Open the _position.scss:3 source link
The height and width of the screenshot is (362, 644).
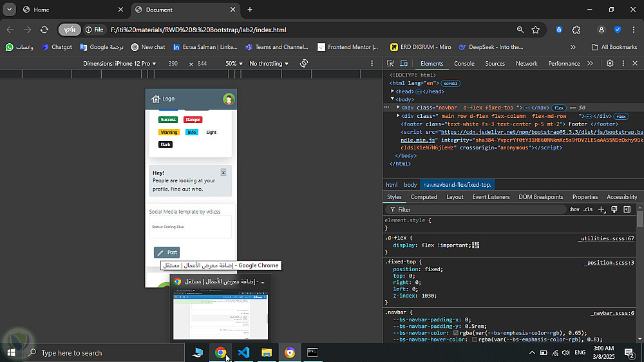(609, 263)
